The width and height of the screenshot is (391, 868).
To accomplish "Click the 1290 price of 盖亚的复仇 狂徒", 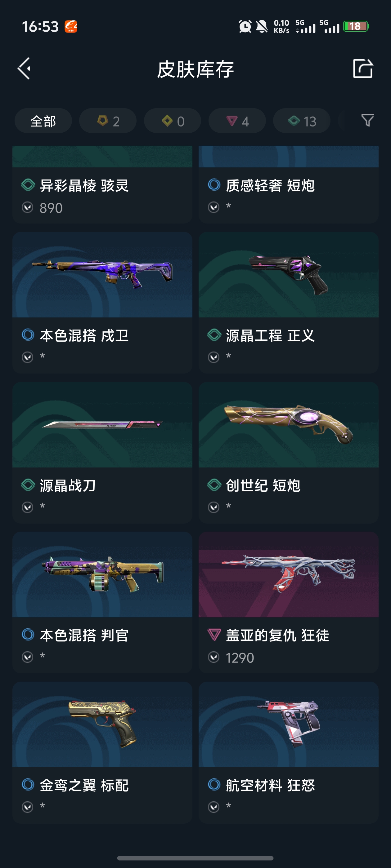I will [240, 658].
